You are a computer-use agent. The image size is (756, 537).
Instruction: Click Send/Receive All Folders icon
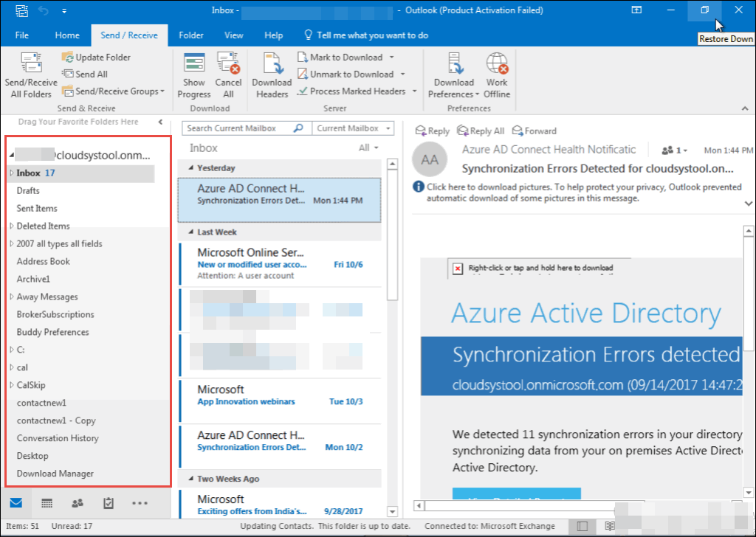coord(31,63)
